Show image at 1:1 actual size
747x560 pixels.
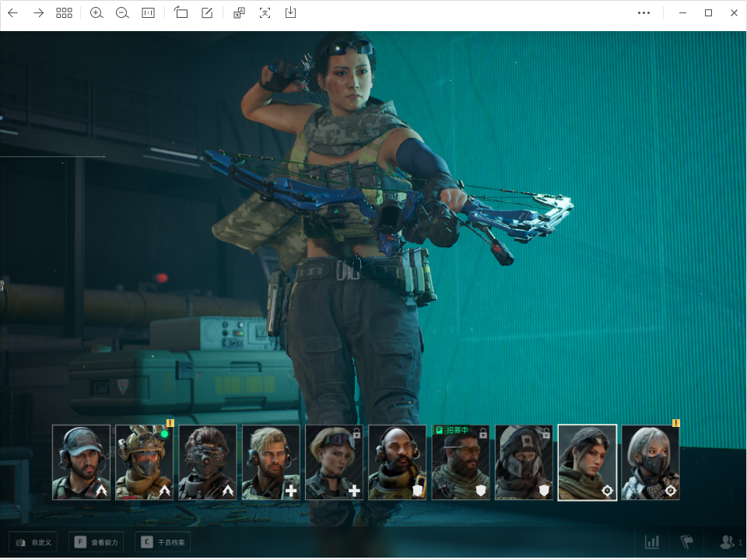(148, 13)
